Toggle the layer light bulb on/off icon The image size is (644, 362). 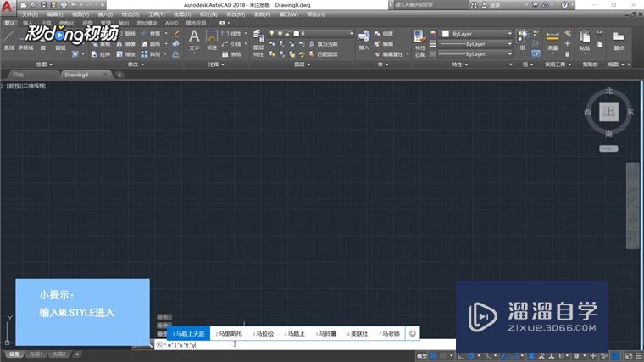pyautogui.click(x=271, y=33)
